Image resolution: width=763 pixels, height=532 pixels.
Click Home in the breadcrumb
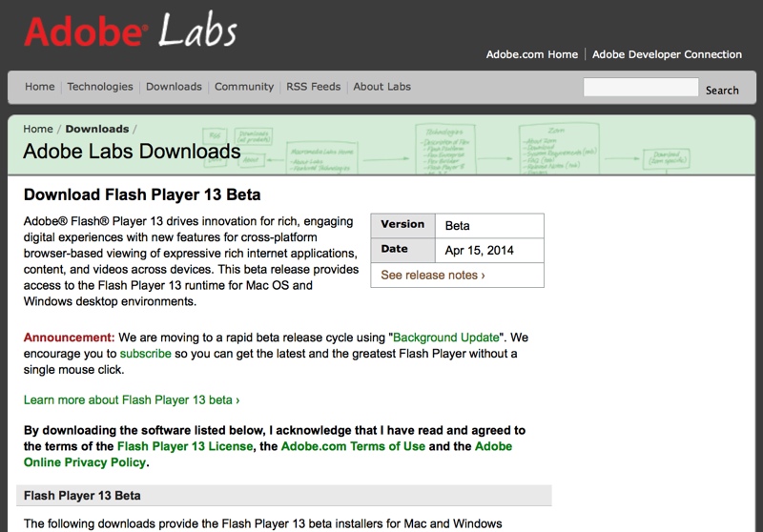coord(38,129)
